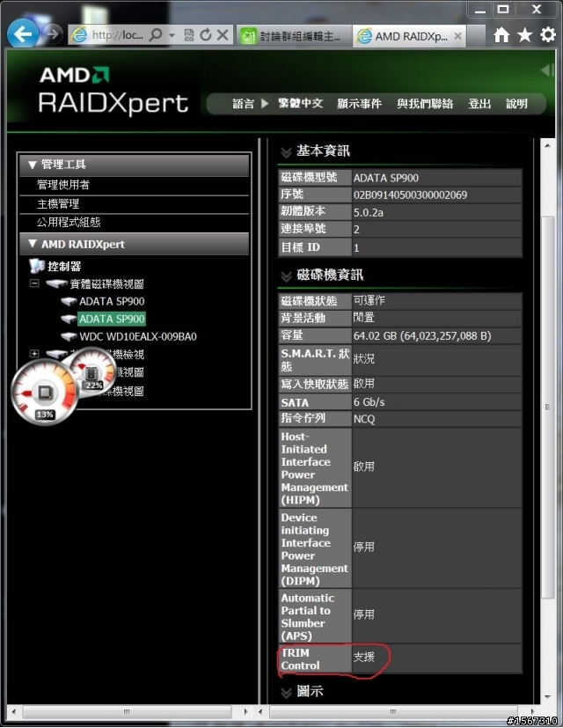563x728 pixels.
Task: Click the SATA 6 Gb/s value
Action: (x=369, y=402)
